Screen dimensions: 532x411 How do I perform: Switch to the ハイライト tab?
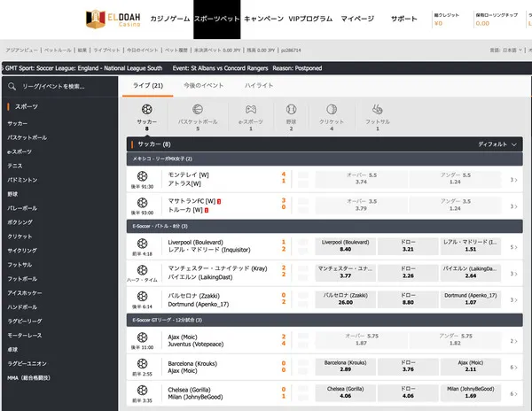[x=258, y=85]
